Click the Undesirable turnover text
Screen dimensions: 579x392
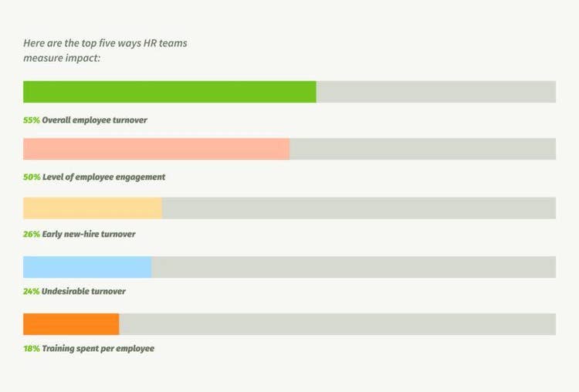[x=83, y=291]
